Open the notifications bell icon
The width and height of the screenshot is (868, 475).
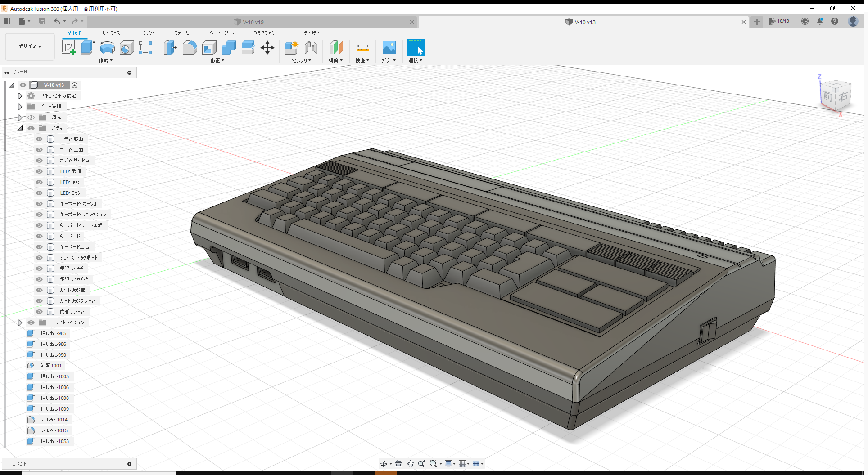click(820, 21)
